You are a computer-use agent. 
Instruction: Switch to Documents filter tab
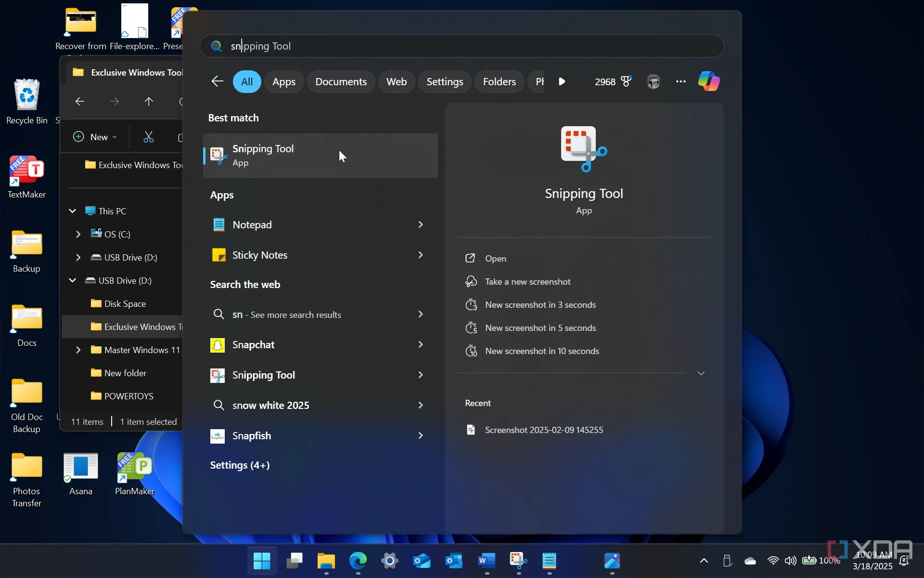[x=341, y=81]
